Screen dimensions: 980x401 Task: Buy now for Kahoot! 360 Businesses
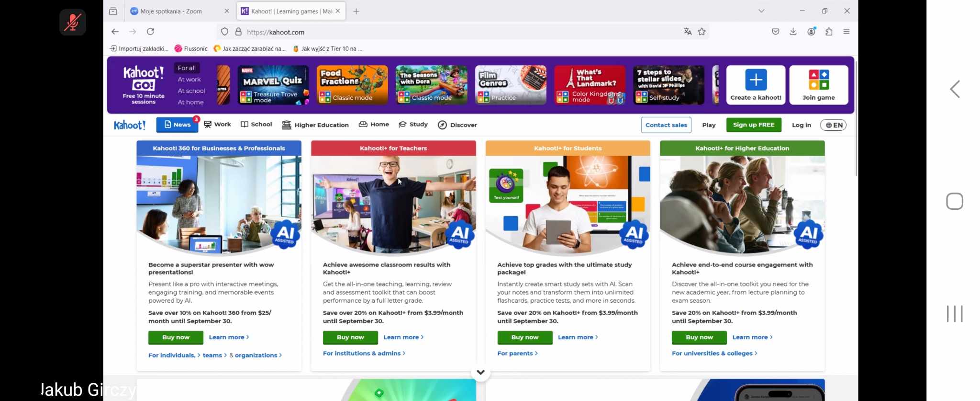pyautogui.click(x=176, y=338)
